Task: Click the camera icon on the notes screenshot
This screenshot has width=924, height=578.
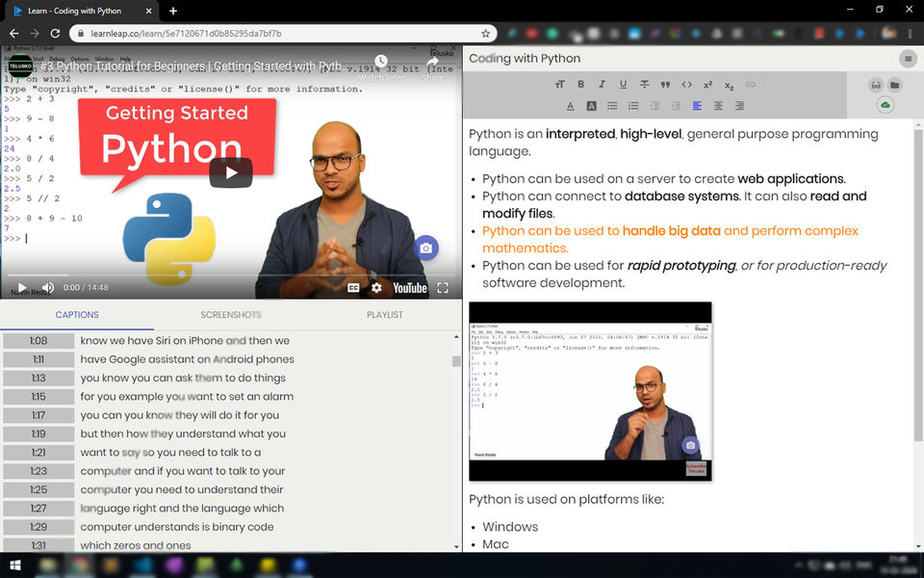Action: [691, 445]
